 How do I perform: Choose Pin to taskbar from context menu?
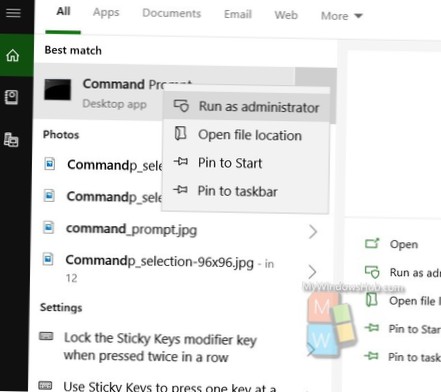246,191
